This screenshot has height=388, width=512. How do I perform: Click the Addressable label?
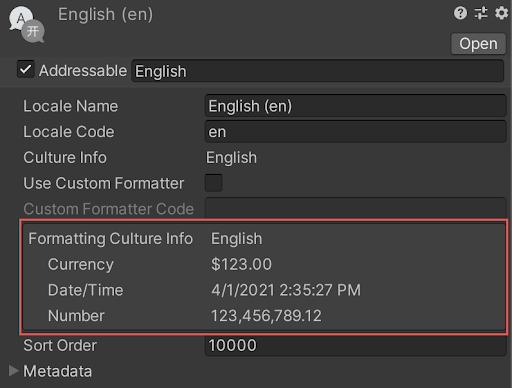point(83,71)
